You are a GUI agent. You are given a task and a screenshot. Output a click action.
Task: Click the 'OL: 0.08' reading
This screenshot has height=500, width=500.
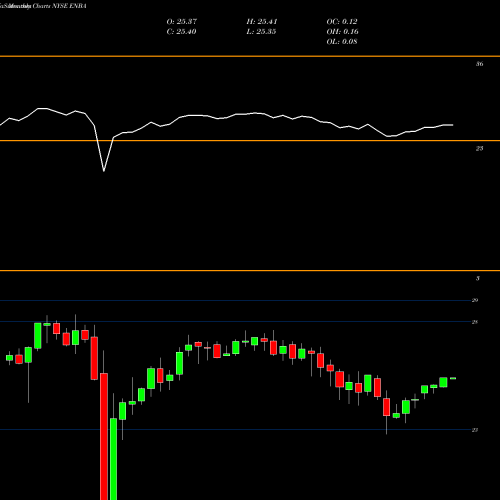coord(342,42)
